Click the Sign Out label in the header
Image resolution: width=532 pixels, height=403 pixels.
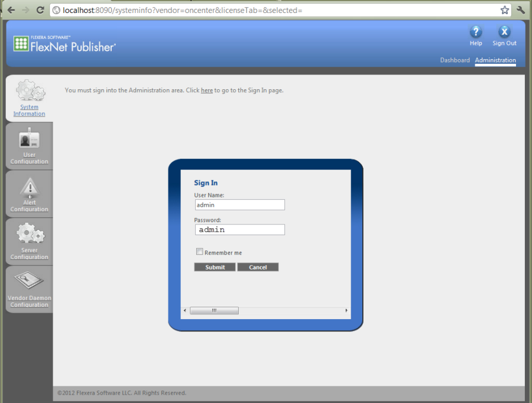tap(504, 43)
